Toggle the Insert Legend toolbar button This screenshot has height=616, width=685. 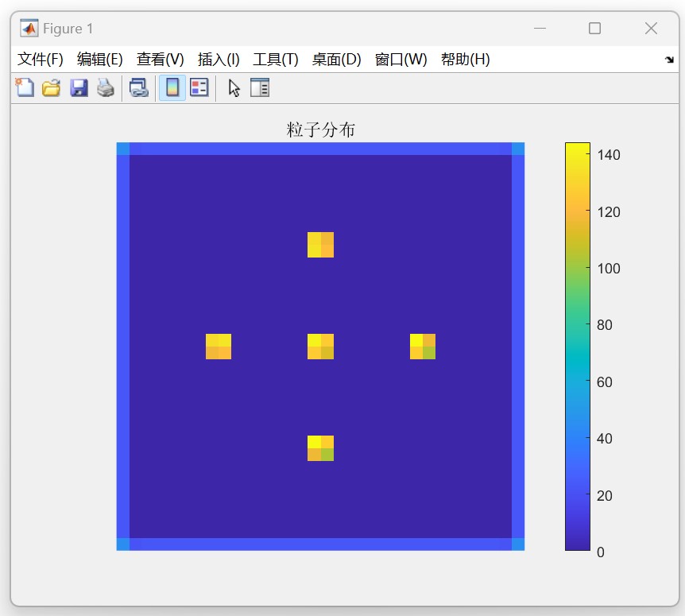(199, 87)
